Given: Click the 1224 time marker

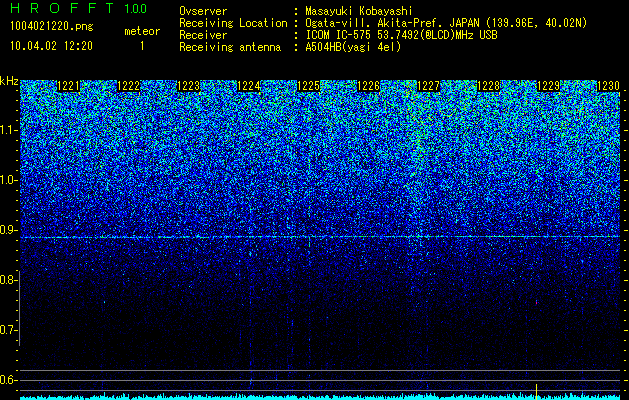Looking at the screenshot, I should tap(249, 86).
